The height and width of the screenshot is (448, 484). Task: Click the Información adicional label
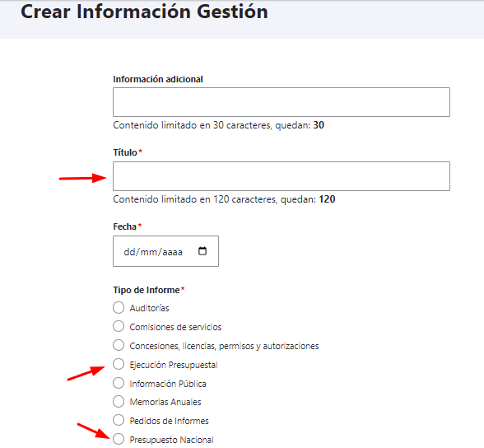[158, 79]
